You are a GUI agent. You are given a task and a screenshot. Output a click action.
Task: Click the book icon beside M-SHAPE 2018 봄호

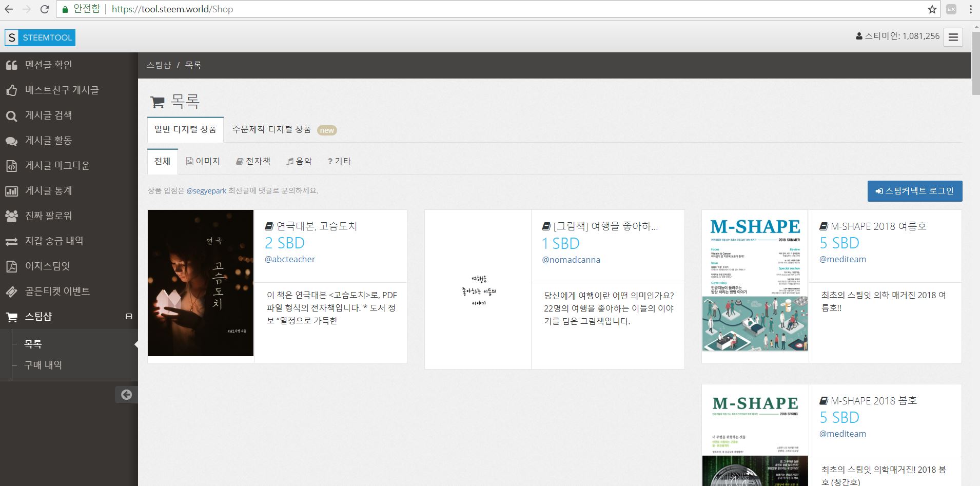coord(824,401)
